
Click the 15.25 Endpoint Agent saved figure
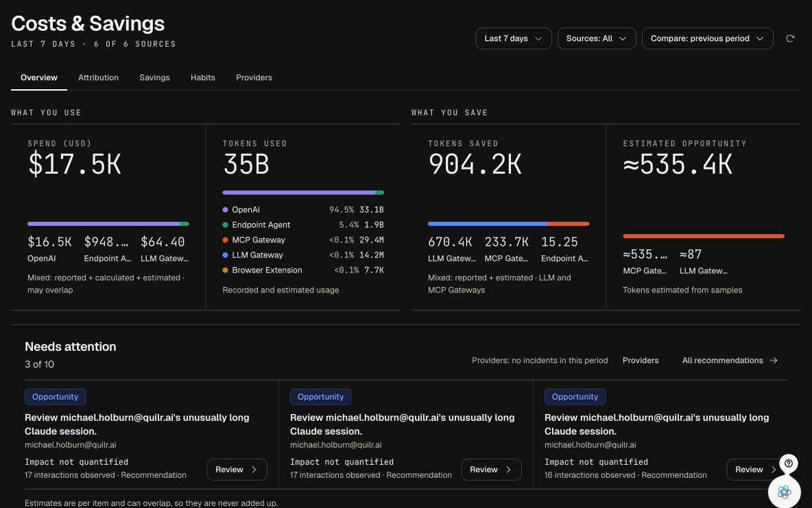click(560, 242)
